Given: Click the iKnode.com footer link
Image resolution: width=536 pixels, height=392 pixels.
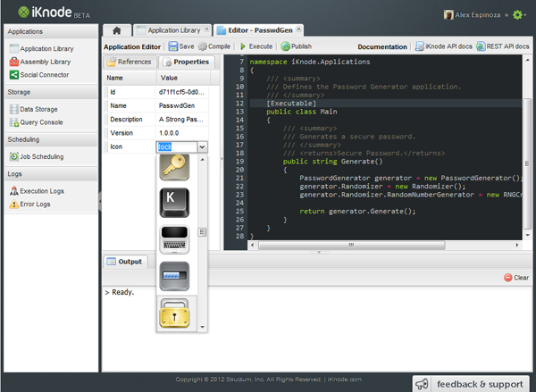Looking at the screenshot, I should click(x=345, y=379).
